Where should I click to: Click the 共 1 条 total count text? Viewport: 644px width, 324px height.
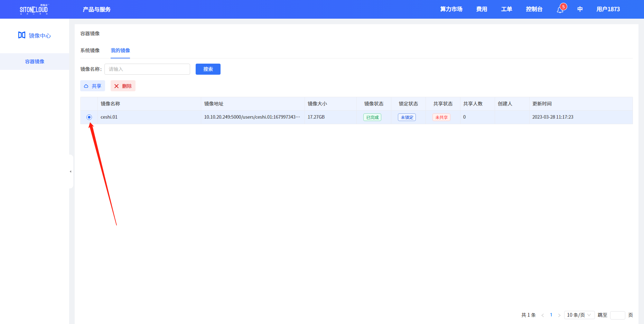529,315
